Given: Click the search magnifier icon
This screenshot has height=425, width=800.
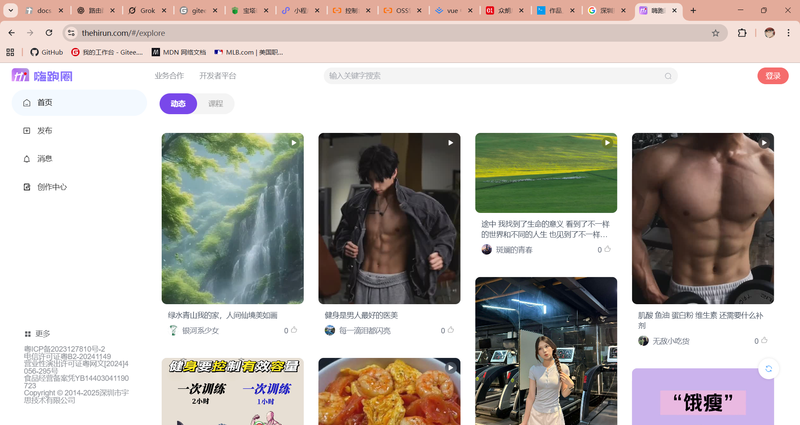Looking at the screenshot, I should coord(668,76).
